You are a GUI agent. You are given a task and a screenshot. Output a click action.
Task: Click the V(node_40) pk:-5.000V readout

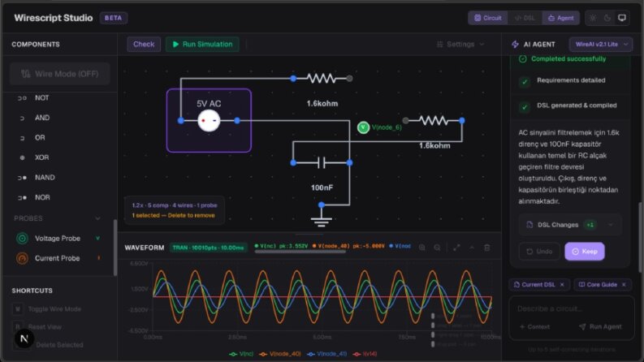click(x=348, y=246)
